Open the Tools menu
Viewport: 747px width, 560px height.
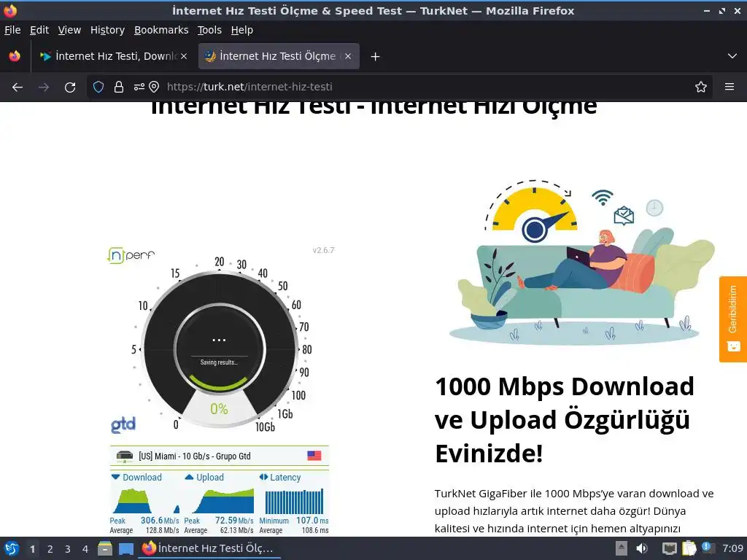[x=209, y=30]
